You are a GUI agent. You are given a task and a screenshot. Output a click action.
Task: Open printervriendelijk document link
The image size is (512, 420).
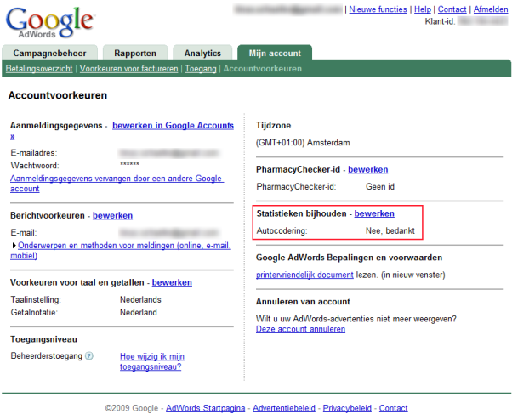[304, 275]
